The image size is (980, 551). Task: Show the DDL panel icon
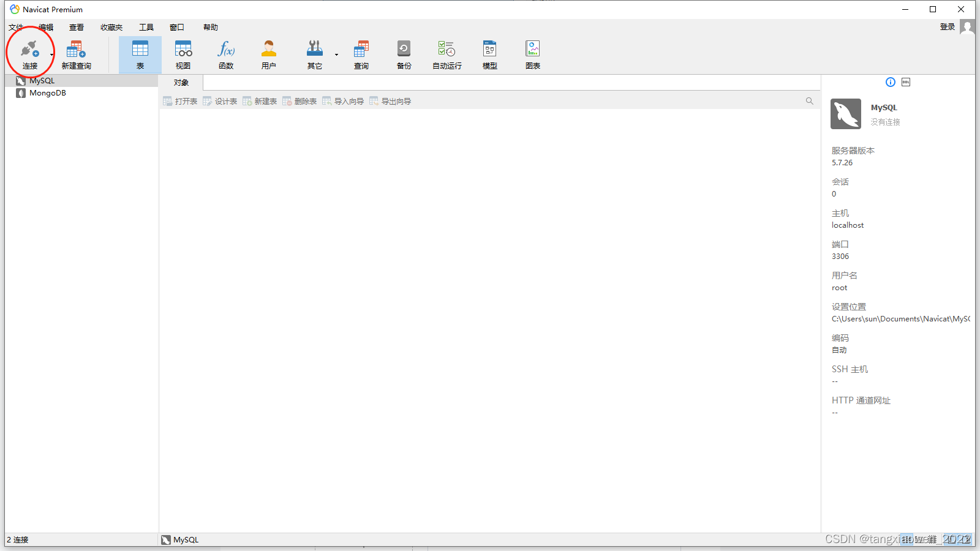click(906, 82)
